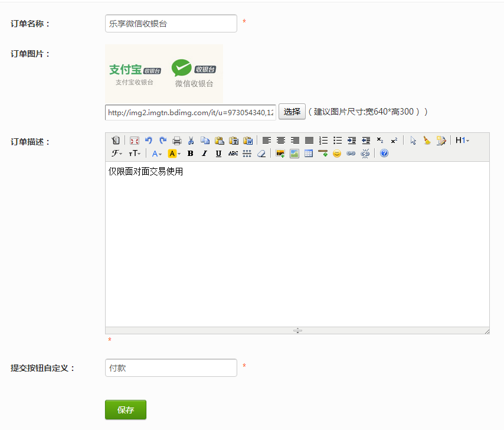Open the yellow highlight background color picker
The image size is (504, 430).
pos(174,154)
